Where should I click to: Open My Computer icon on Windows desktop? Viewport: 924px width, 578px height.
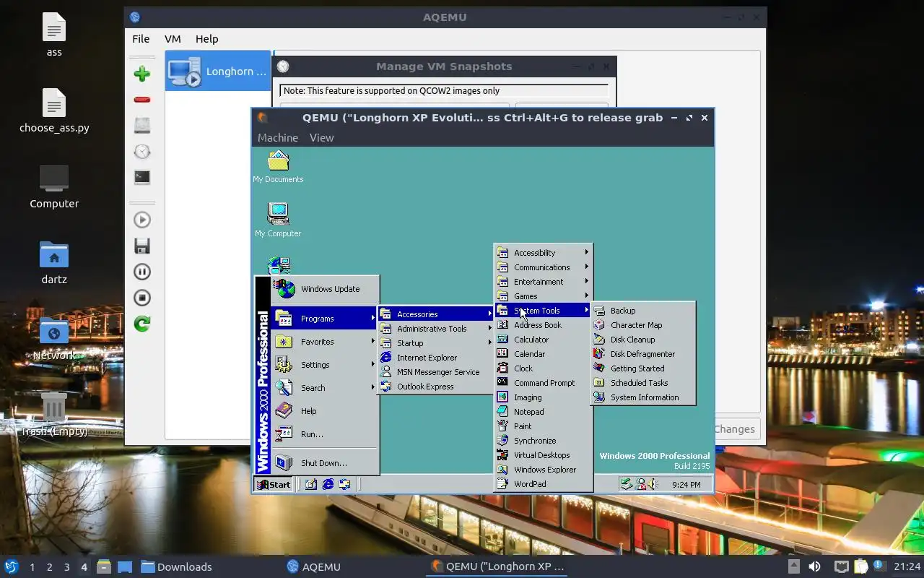click(278, 220)
